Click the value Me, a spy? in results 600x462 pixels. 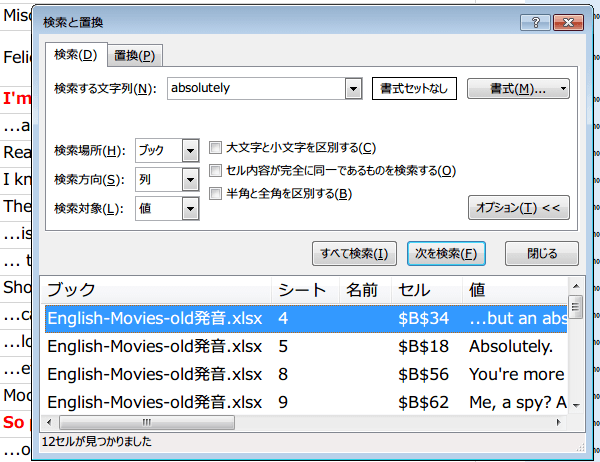pos(510,402)
